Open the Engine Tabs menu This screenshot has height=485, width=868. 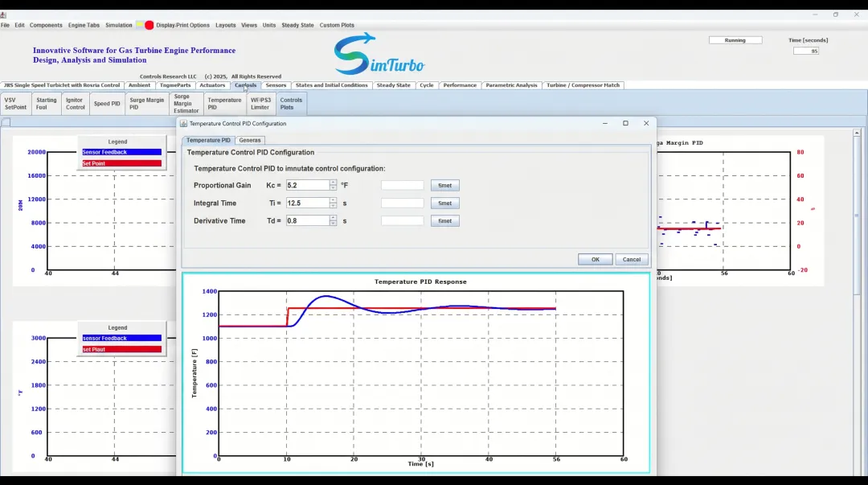pos(84,25)
